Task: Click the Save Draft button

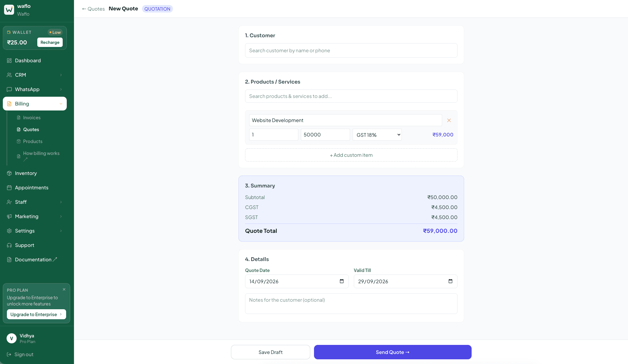Action: [270, 352]
